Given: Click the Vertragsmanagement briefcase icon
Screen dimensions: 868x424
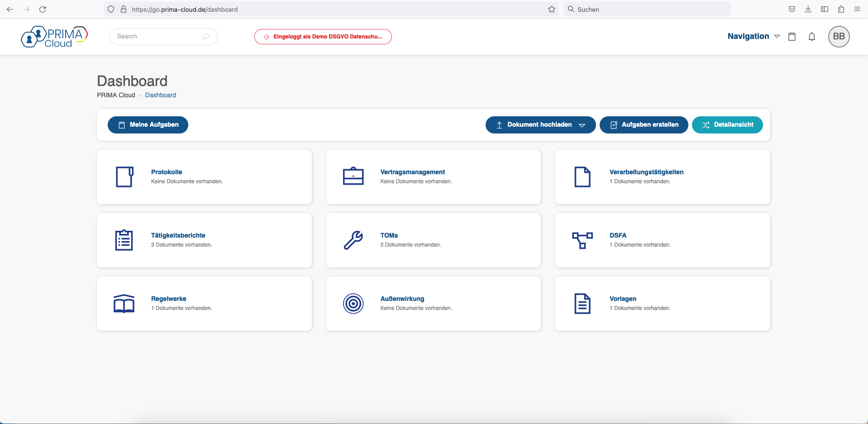Looking at the screenshot, I should coord(353,176).
